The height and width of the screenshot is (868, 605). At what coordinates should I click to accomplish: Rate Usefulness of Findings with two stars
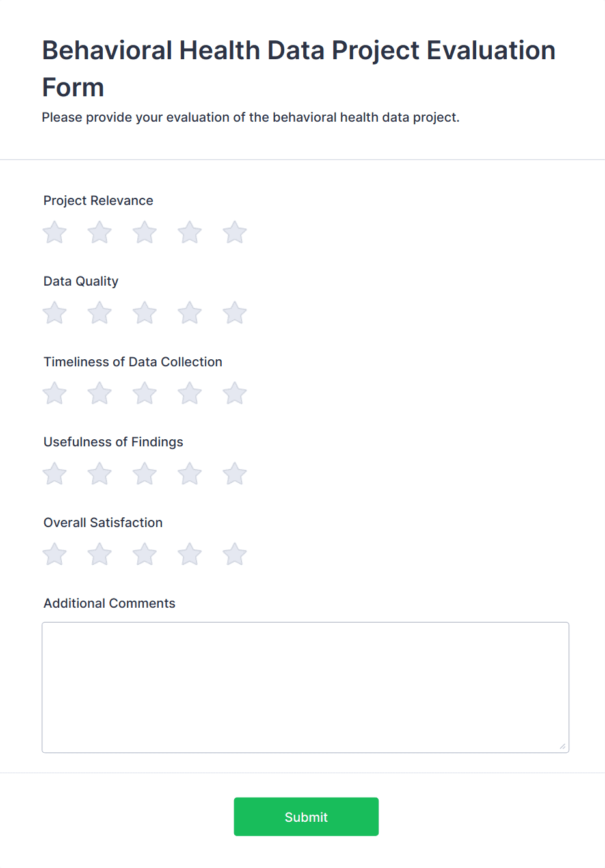coord(100,474)
